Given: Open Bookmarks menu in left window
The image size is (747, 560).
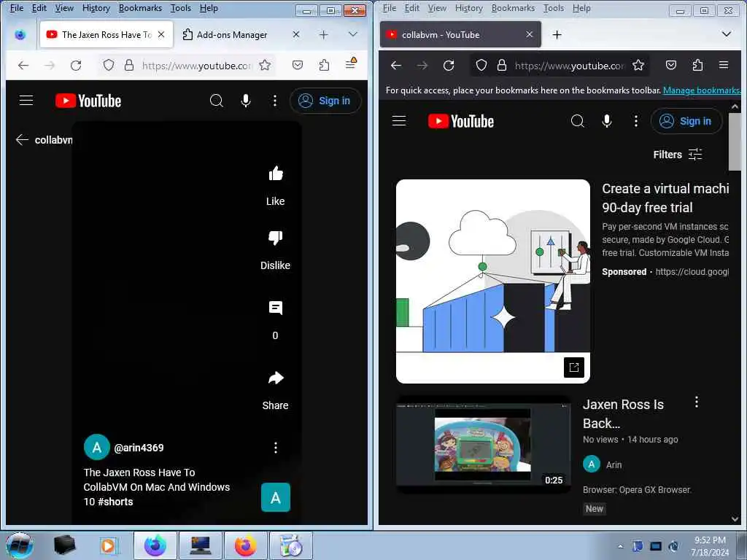Looking at the screenshot, I should pos(140,8).
